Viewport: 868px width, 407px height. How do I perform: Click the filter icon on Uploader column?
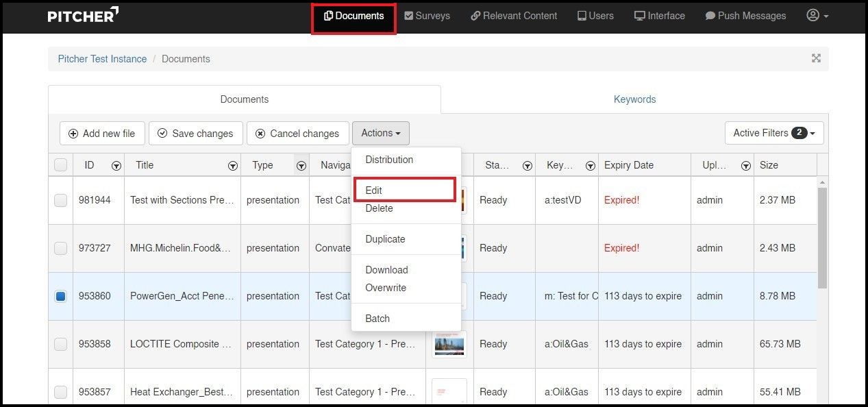click(745, 165)
